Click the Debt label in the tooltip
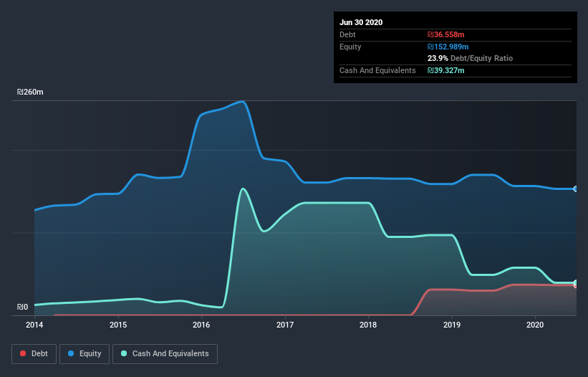 (x=347, y=34)
